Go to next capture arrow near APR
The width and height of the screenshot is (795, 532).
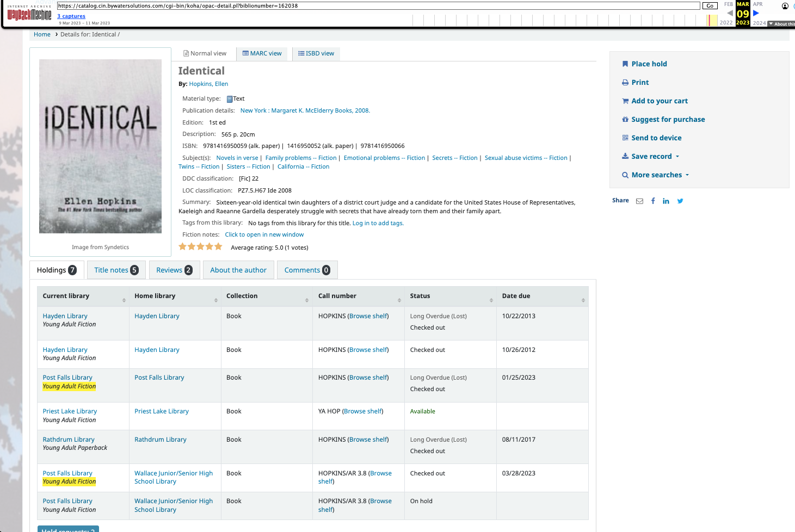tap(756, 13)
